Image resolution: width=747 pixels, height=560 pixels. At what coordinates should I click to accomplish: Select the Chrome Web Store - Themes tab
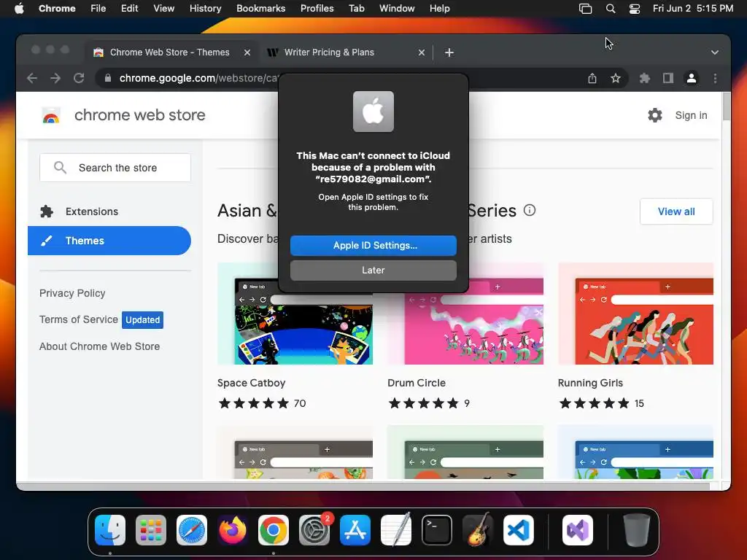pyautogui.click(x=169, y=52)
